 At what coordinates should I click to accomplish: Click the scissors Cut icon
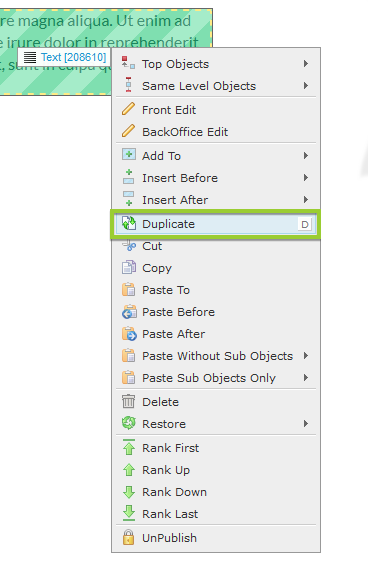click(x=129, y=246)
